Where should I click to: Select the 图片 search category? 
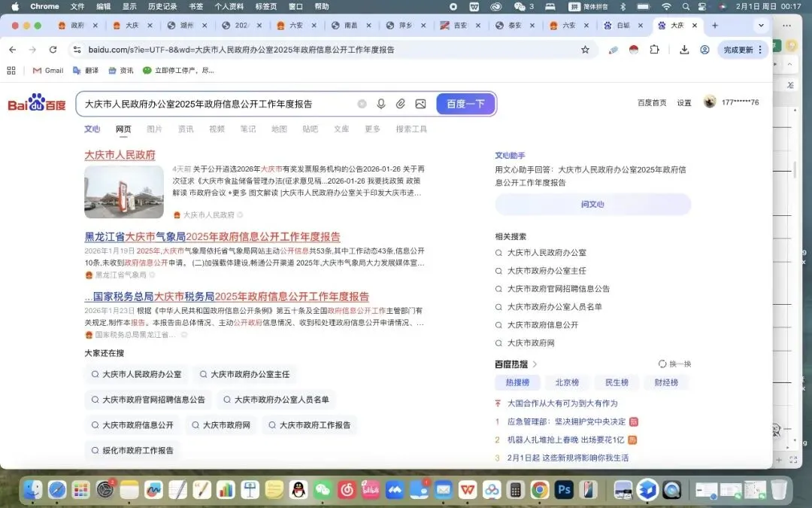coord(154,129)
